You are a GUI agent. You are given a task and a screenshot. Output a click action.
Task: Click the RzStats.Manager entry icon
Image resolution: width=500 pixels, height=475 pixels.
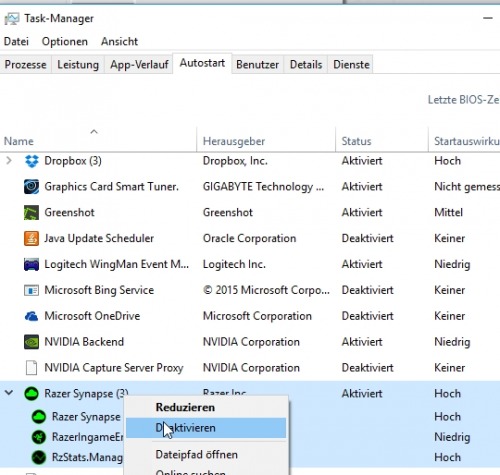(39, 457)
